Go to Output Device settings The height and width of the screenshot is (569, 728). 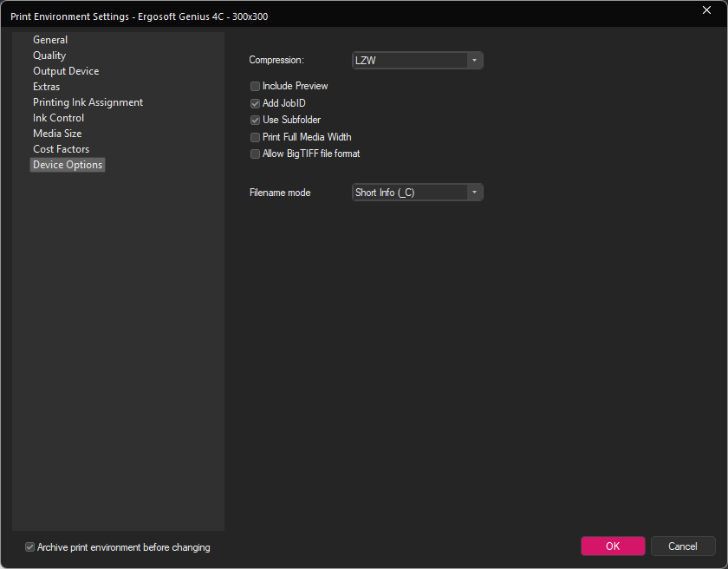[x=66, y=71]
